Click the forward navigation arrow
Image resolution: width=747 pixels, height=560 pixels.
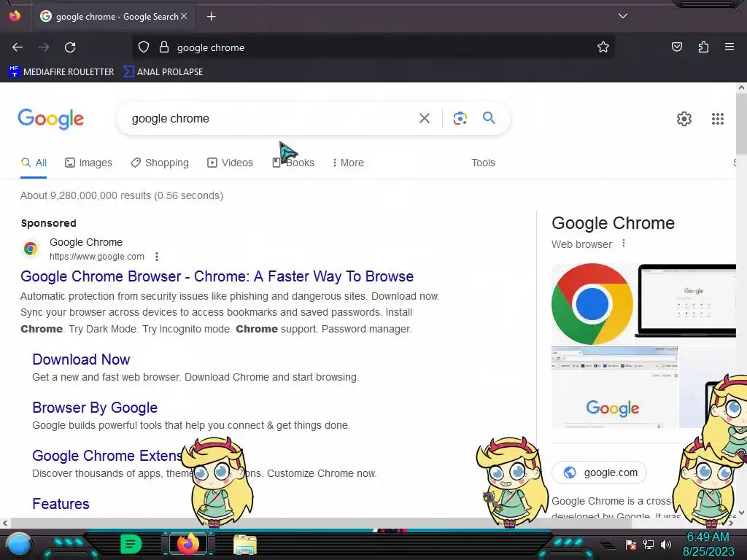point(44,47)
